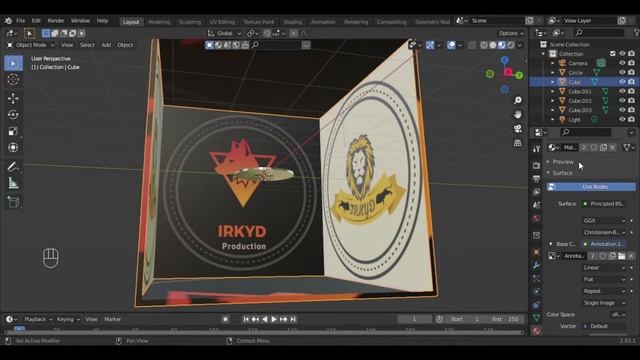Viewport: 640px width, 360px height.
Task: Click the Play animation button
Action: 274,319
